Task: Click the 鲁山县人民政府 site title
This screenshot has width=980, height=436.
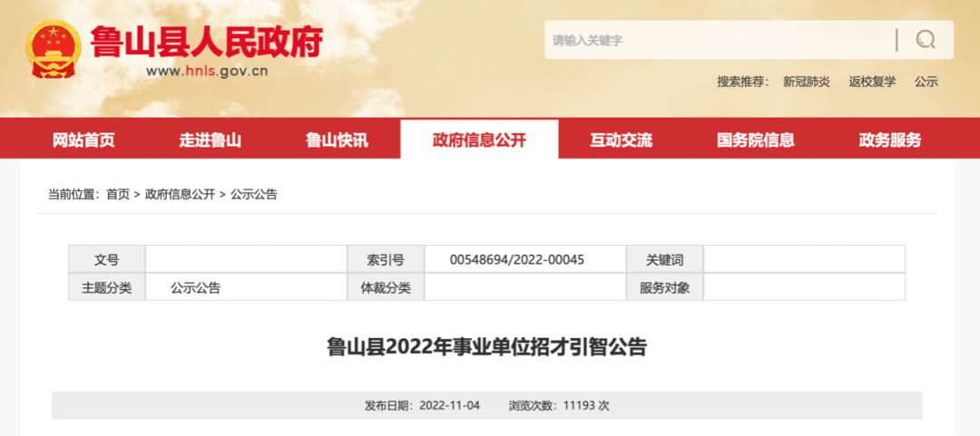Action: (x=206, y=41)
